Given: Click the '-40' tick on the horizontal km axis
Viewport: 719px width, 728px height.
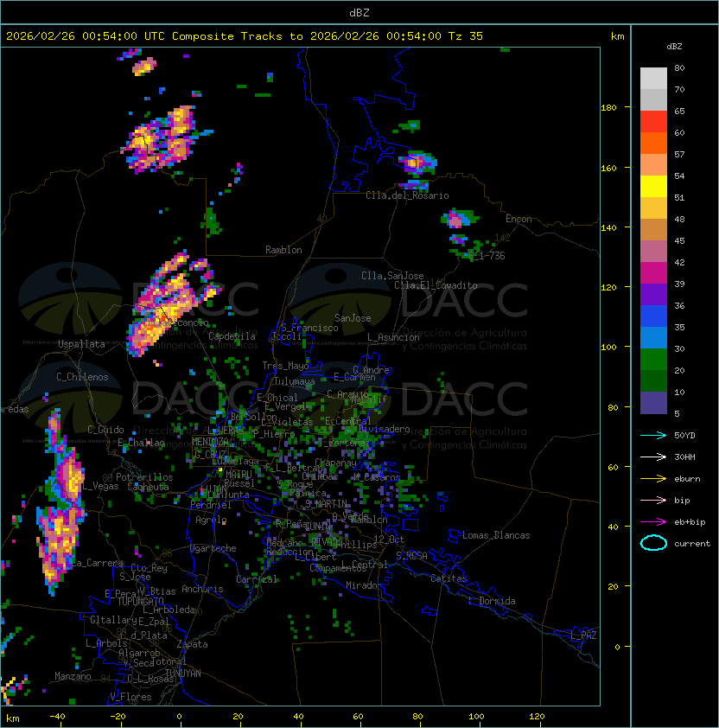Looking at the screenshot, I should pyautogui.click(x=57, y=717).
